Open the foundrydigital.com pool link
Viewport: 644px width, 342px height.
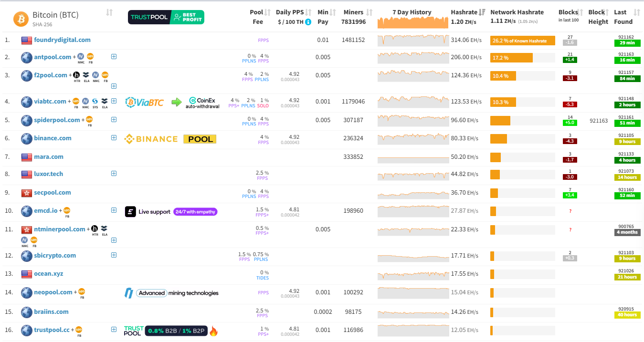[x=62, y=40]
